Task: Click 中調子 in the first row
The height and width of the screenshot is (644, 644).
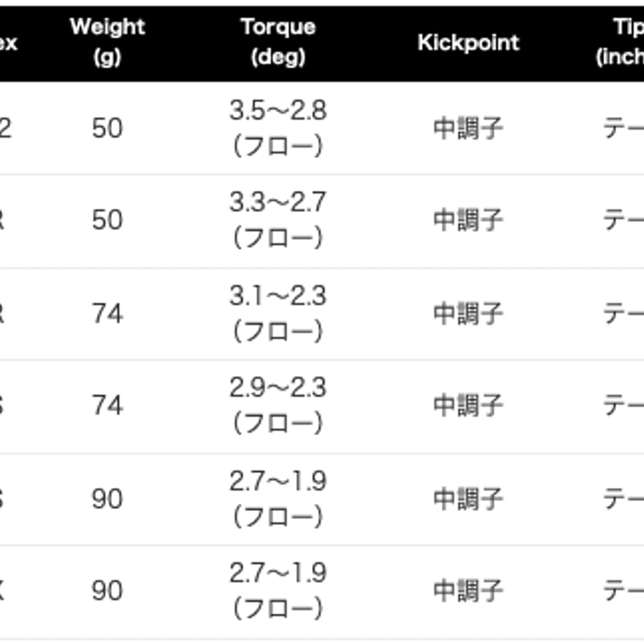Action: tap(468, 128)
